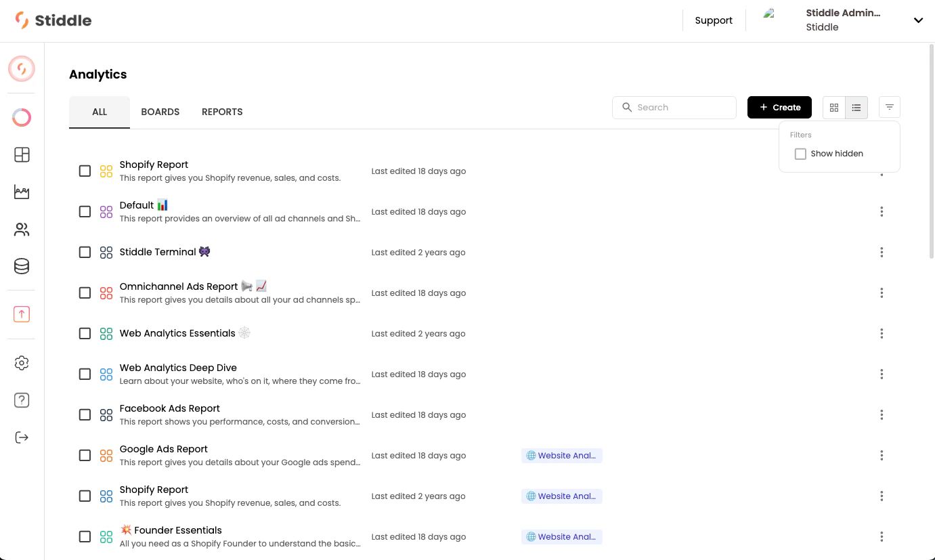The height and width of the screenshot is (560, 935).
Task: Select the Boards dashboard icon in sidebar
Action: click(x=21, y=154)
